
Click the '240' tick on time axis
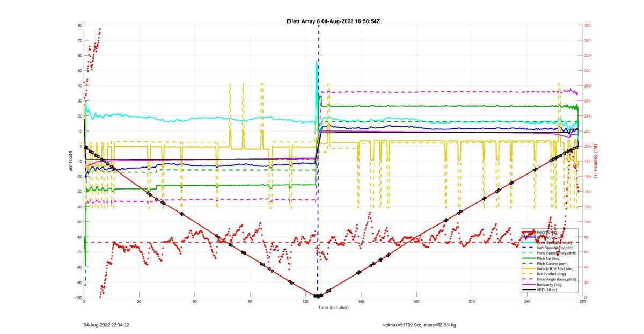(x=527, y=302)
